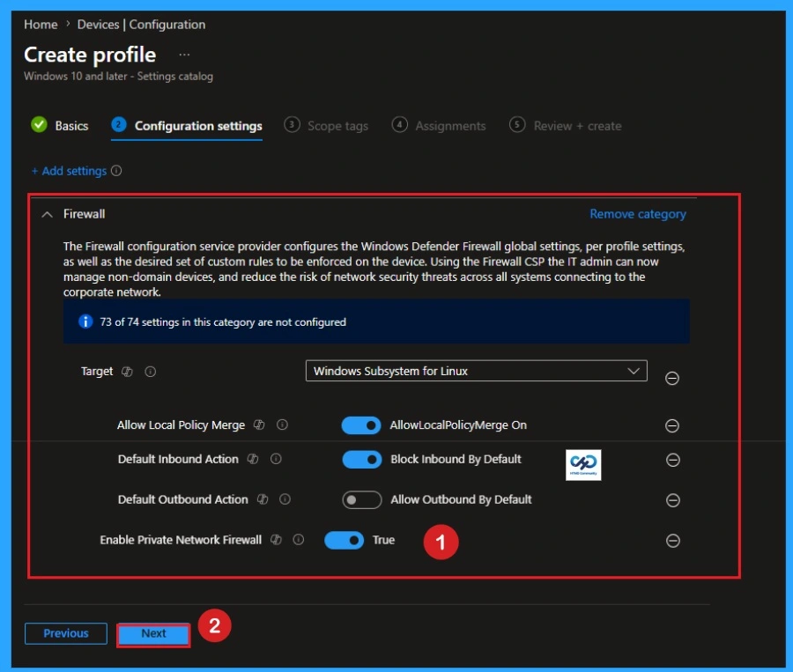The image size is (793, 672).
Task: Open the Scope tags step
Action: click(x=326, y=125)
